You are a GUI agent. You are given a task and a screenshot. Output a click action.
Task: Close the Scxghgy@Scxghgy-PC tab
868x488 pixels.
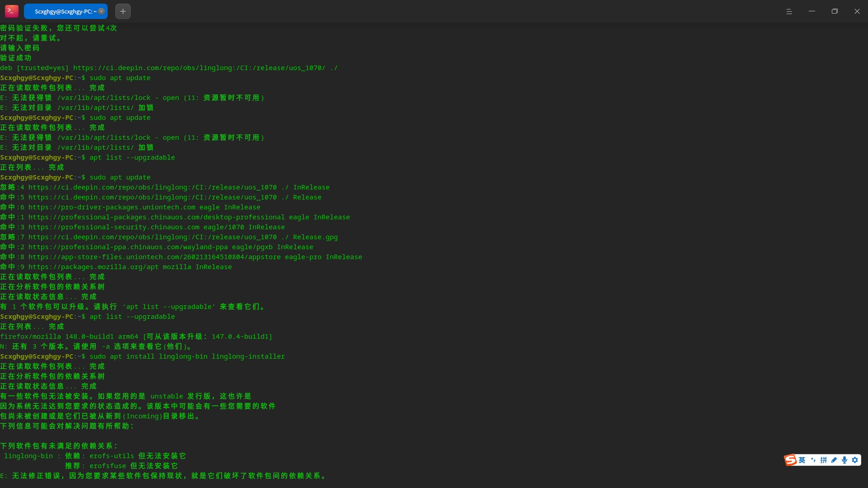[101, 11]
